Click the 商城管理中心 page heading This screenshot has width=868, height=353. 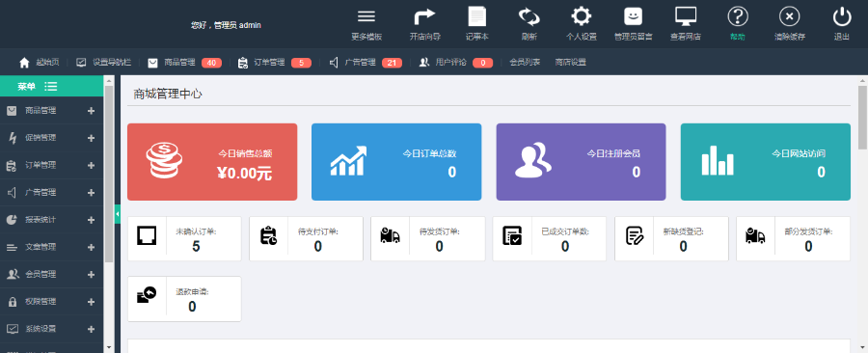(x=168, y=95)
